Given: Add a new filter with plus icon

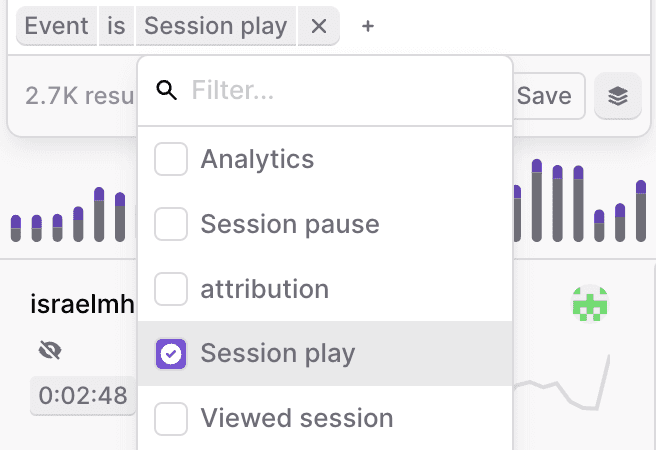Looking at the screenshot, I should pyautogui.click(x=368, y=26).
